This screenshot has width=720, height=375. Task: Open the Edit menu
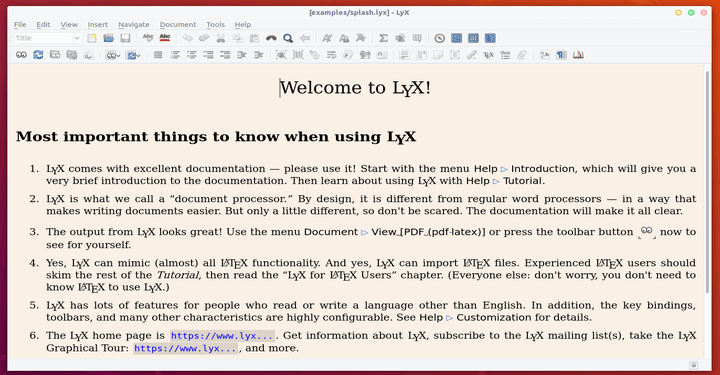(x=43, y=24)
